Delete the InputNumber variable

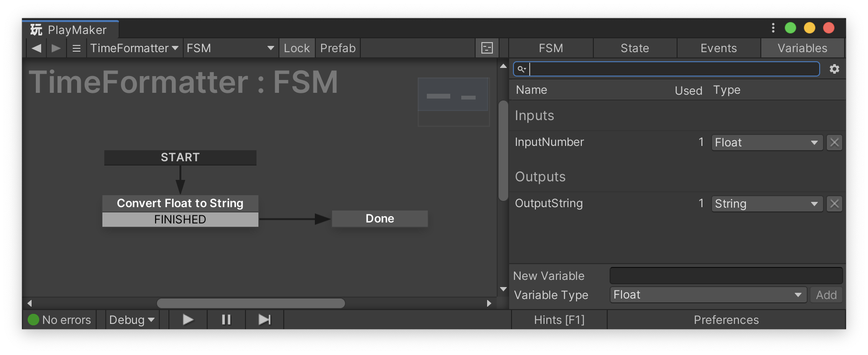835,143
